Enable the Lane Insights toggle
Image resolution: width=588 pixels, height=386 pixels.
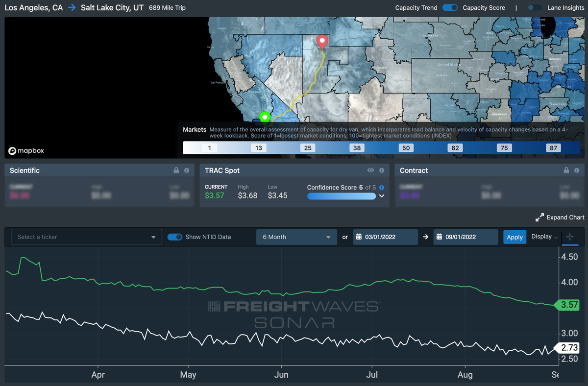(x=535, y=8)
